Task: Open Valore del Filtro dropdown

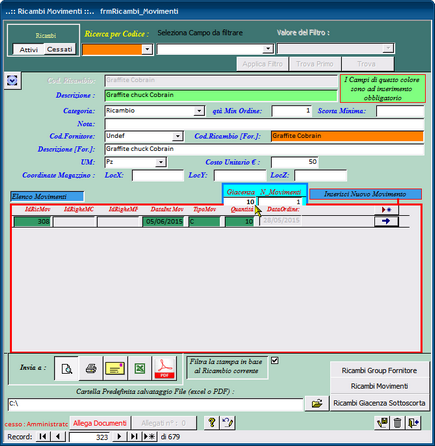Action: click(387, 49)
